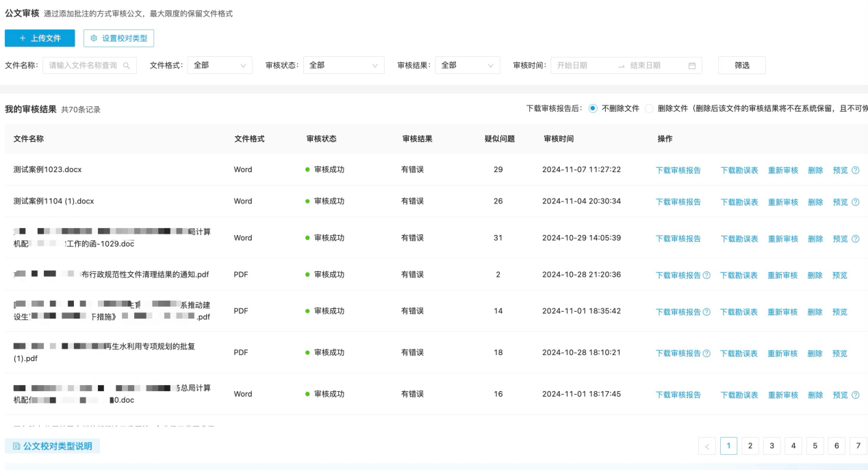Go to the previous page arrow
The height and width of the screenshot is (470, 868).
(708, 446)
